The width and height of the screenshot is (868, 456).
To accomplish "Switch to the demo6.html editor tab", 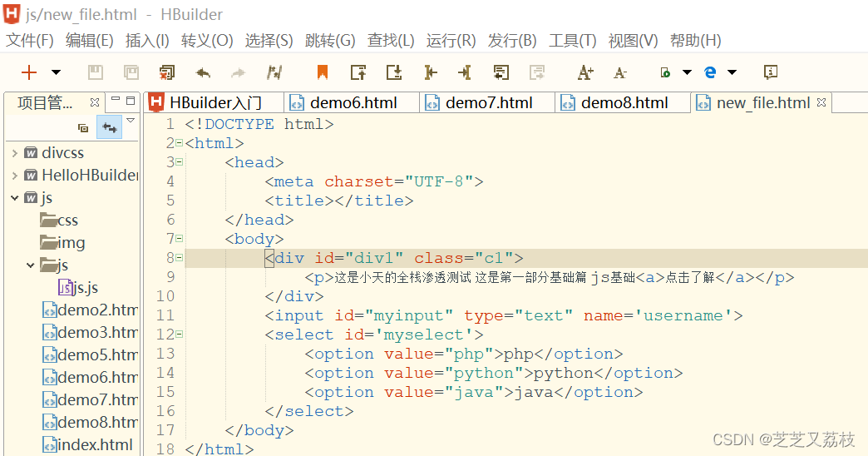I will click(352, 102).
